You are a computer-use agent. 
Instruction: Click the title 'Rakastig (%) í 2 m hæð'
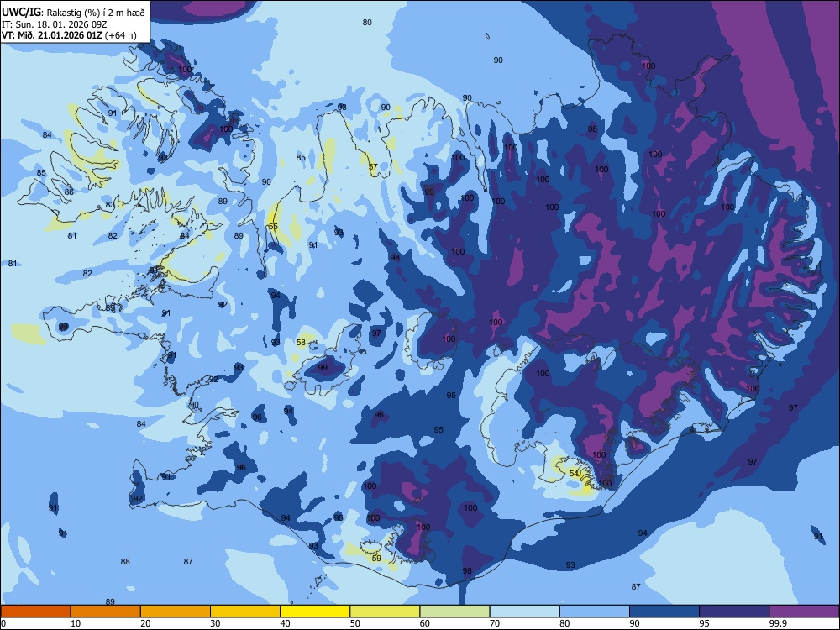[x=96, y=13]
